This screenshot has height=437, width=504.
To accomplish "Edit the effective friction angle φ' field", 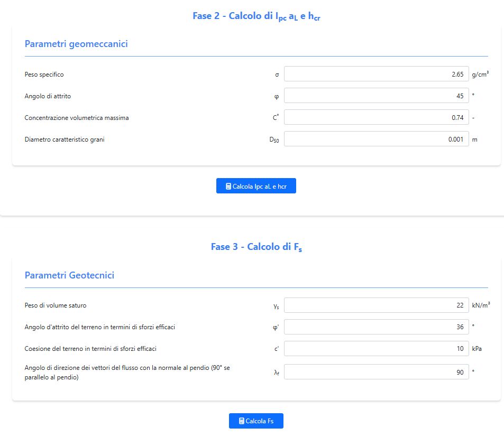I will coord(376,327).
